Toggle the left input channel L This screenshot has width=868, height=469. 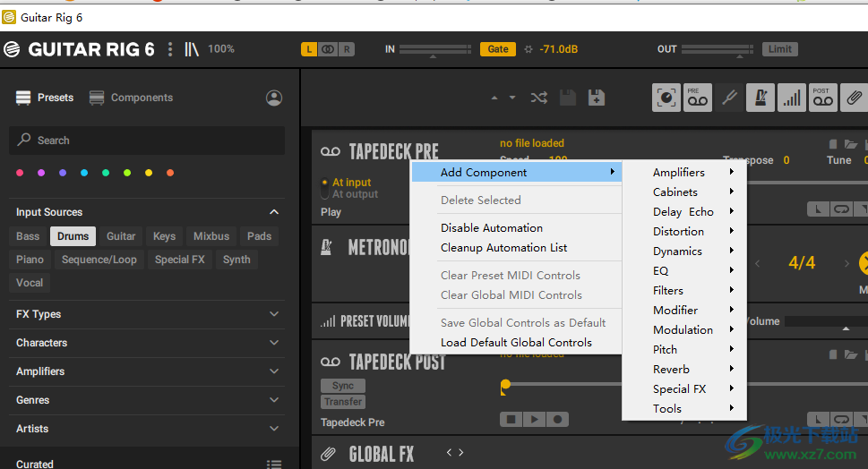pos(309,49)
